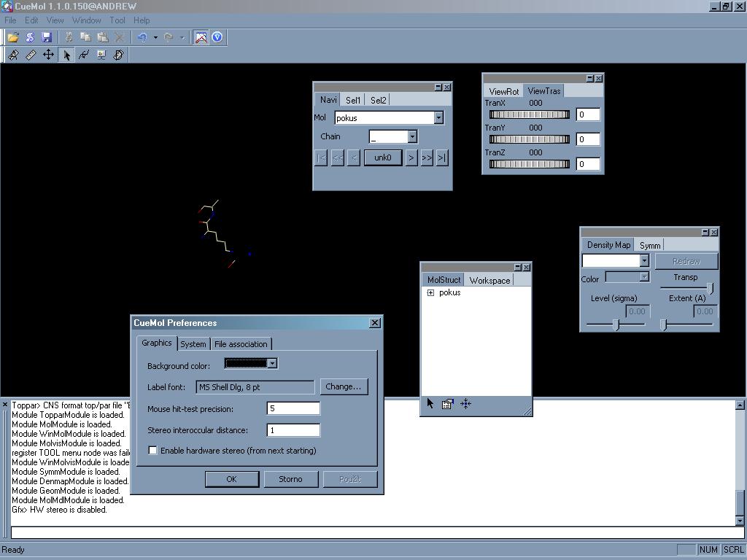
Task: Select the arrow pointer tool
Action: coord(66,55)
